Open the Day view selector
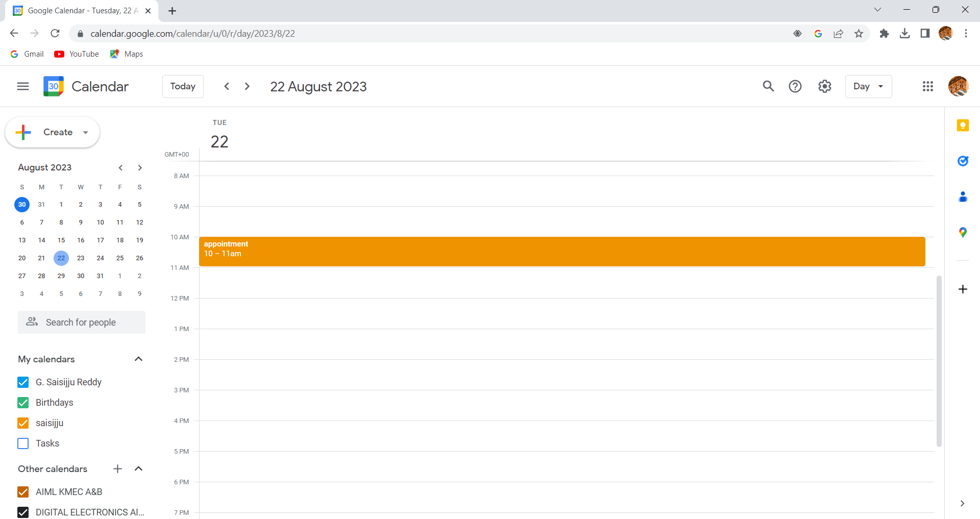980x519 pixels. pos(868,86)
